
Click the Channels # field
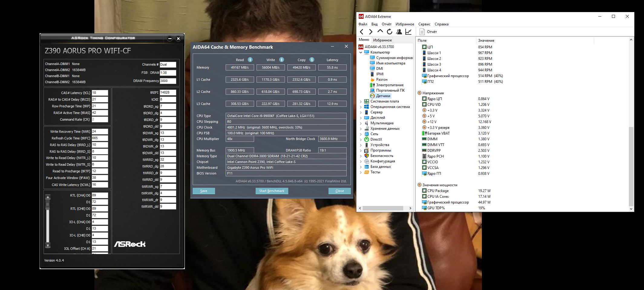[x=168, y=64]
